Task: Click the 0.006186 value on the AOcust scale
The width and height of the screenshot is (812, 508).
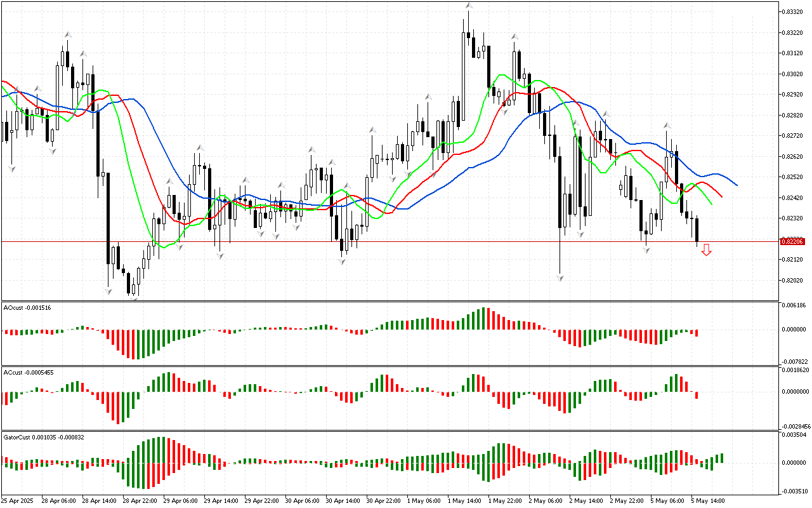Action: pos(793,306)
